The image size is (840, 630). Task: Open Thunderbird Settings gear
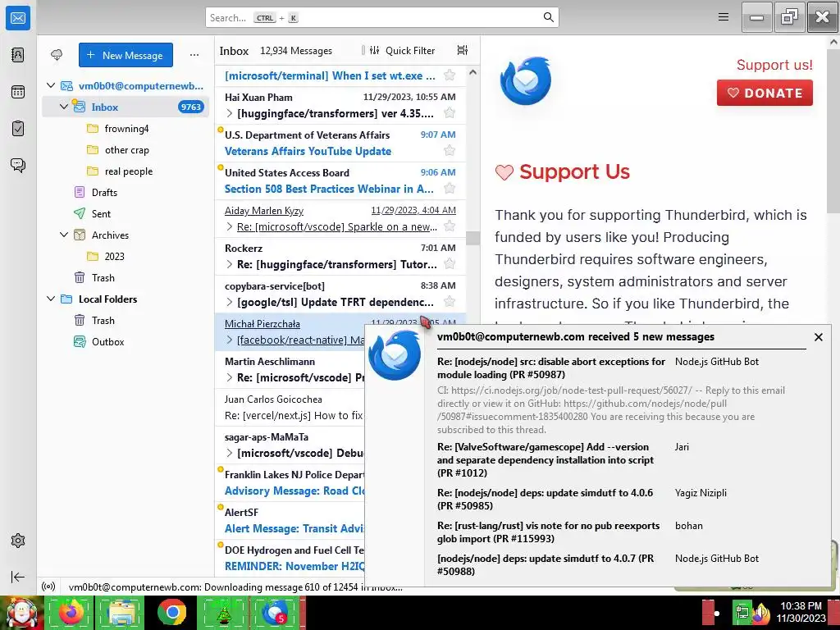(18, 541)
